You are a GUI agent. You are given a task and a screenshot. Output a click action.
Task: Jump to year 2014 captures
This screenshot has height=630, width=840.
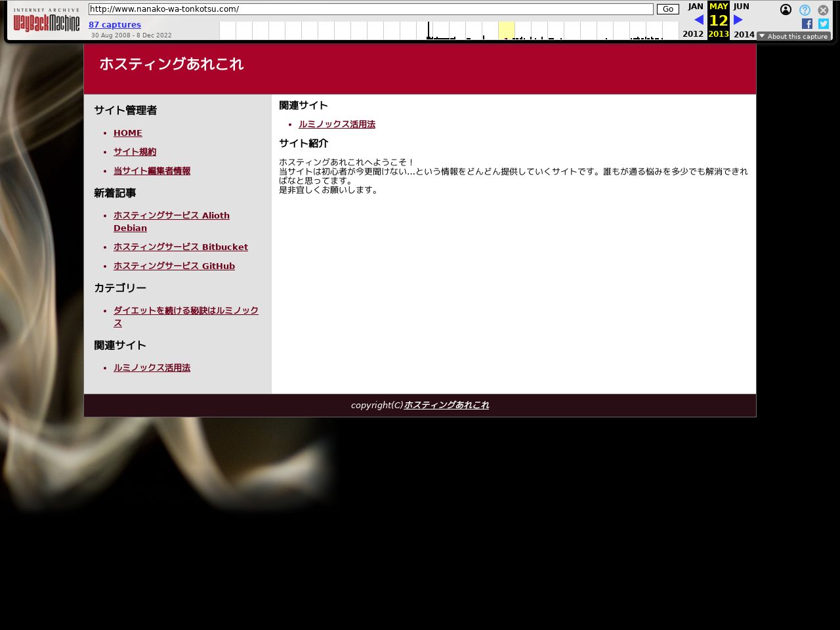[x=744, y=34]
